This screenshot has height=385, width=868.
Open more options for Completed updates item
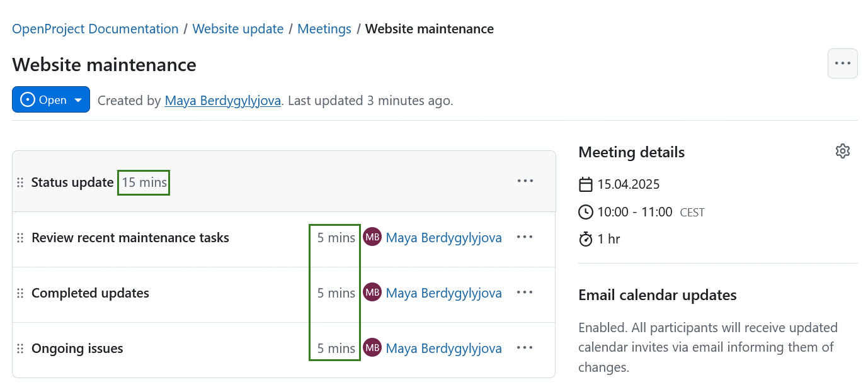pyautogui.click(x=525, y=293)
